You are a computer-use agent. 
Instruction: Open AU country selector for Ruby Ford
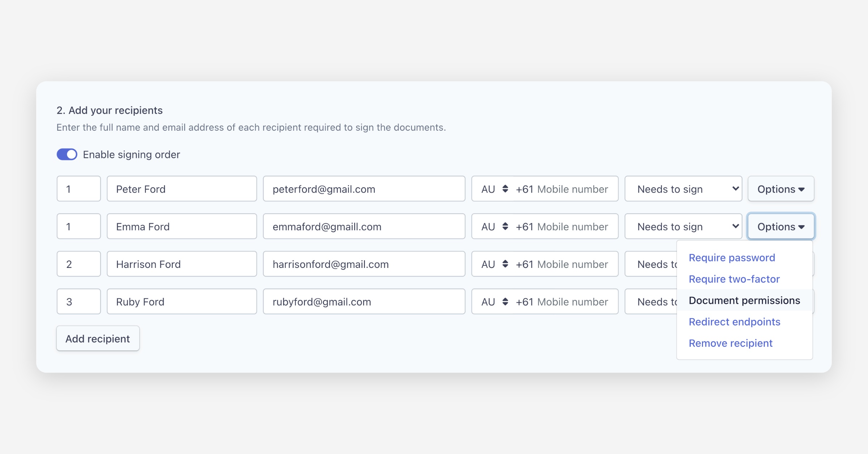(x=494, y=302)
